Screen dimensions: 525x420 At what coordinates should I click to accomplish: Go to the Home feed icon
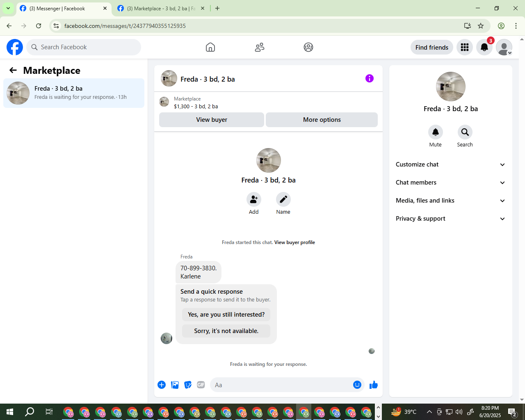[210, 47]
